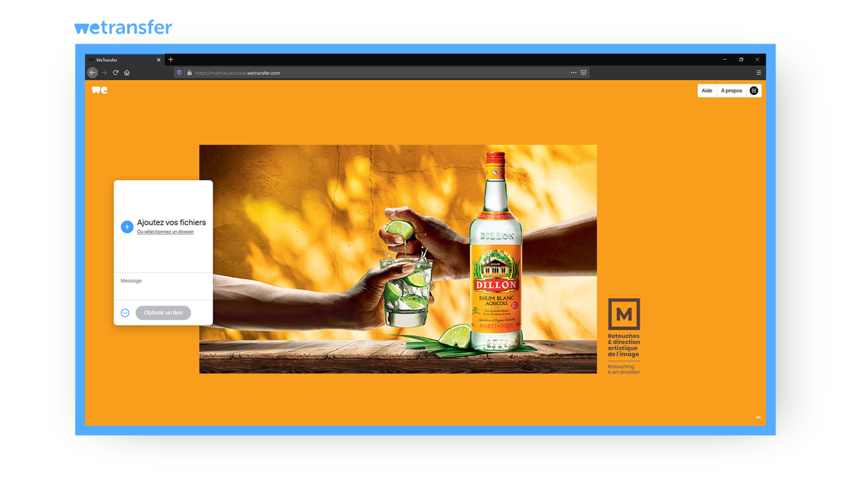Close the WeTransfer tab
The width and height of the screenshot is (851, 504).
(159, 60)
